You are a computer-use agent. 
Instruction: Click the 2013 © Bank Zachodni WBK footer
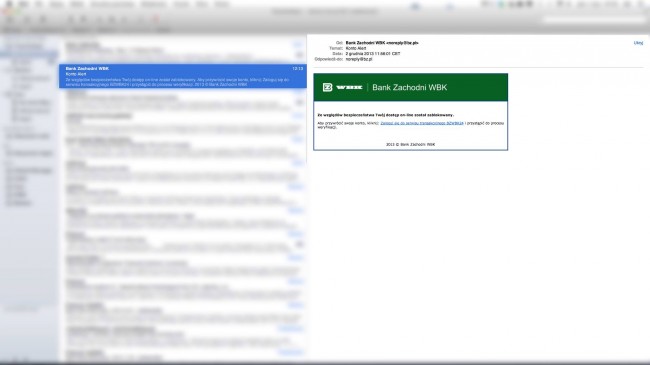pos(410,144)
